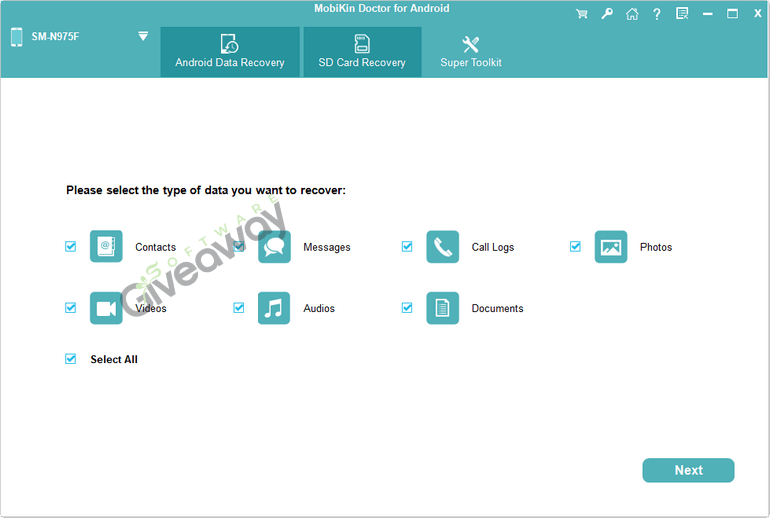Image resolution: width=770 pixels, height=518 pixels.
Task: Open the shopping cart purchase icon
Action: (x=581, y=14)
